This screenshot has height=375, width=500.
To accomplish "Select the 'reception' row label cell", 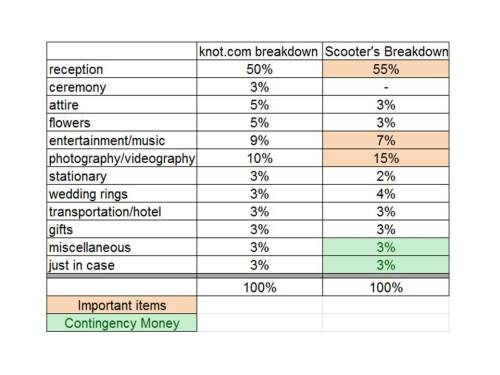I will [x=122, y=69].
